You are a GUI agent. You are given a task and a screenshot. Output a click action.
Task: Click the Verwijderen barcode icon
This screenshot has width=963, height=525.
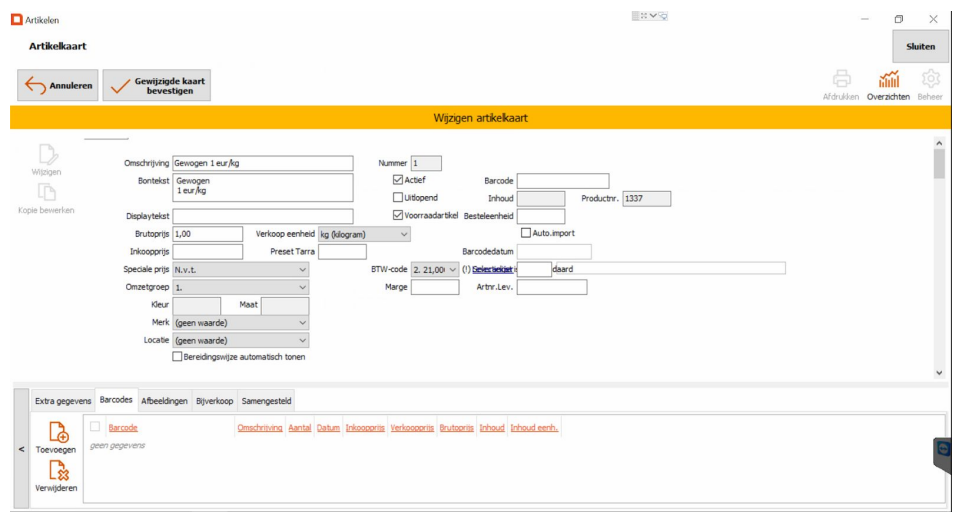coord(57,470)
